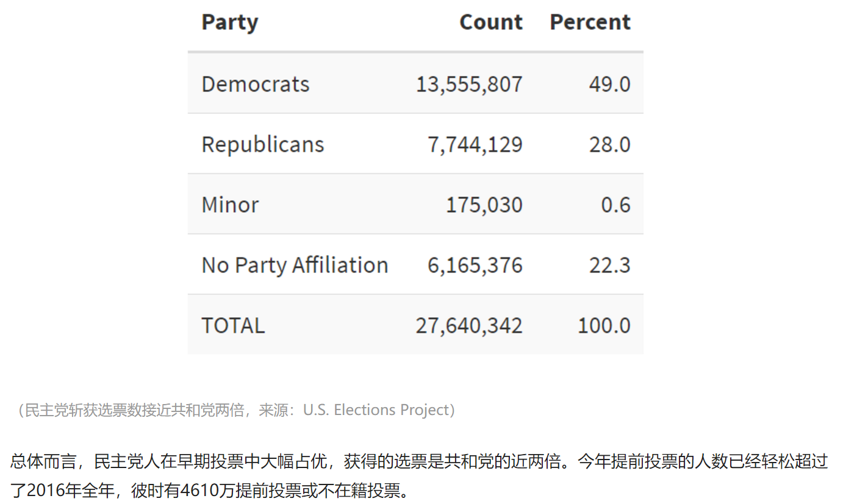
Task: Click the Minor party cell
Action: coord(230,205)
